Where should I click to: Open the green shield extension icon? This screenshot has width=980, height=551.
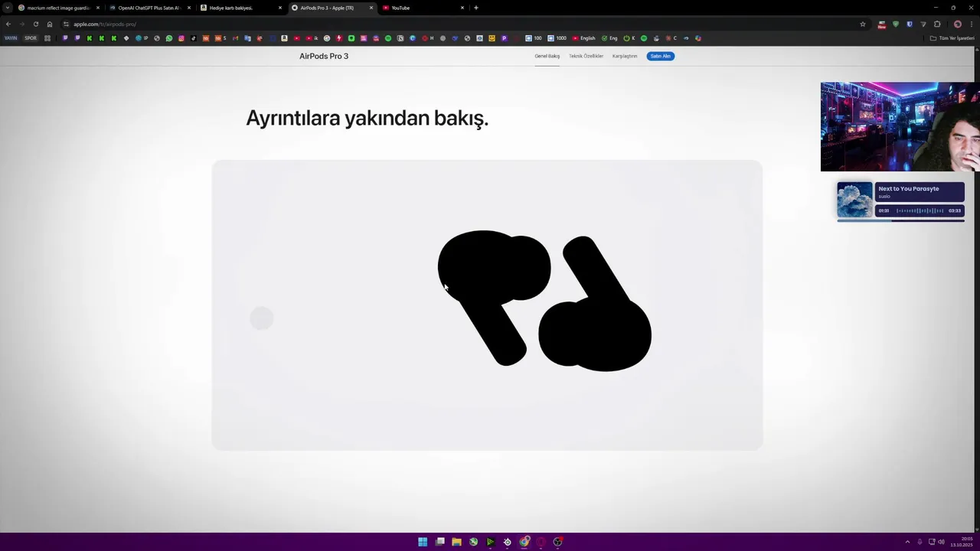click(896, 24)
